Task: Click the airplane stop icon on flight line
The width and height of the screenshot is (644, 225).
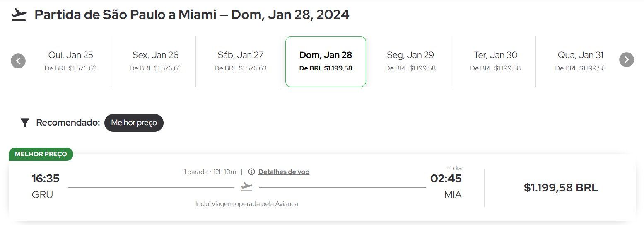Action: (x=247, y=187)
